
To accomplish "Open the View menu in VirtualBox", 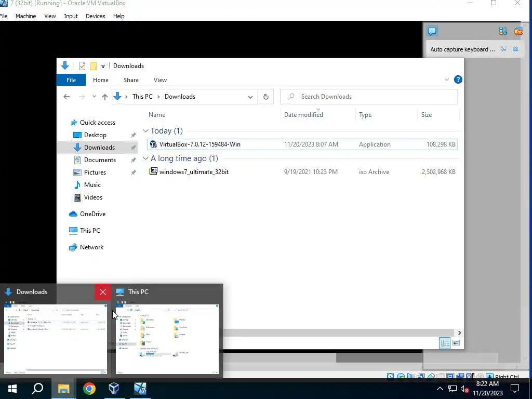I will click(50, 16).
